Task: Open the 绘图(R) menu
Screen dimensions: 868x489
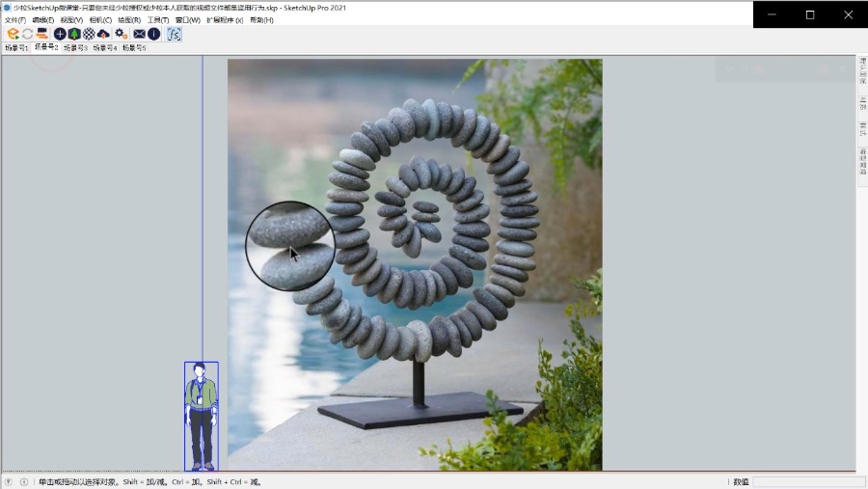Action: tap(129, 20)
